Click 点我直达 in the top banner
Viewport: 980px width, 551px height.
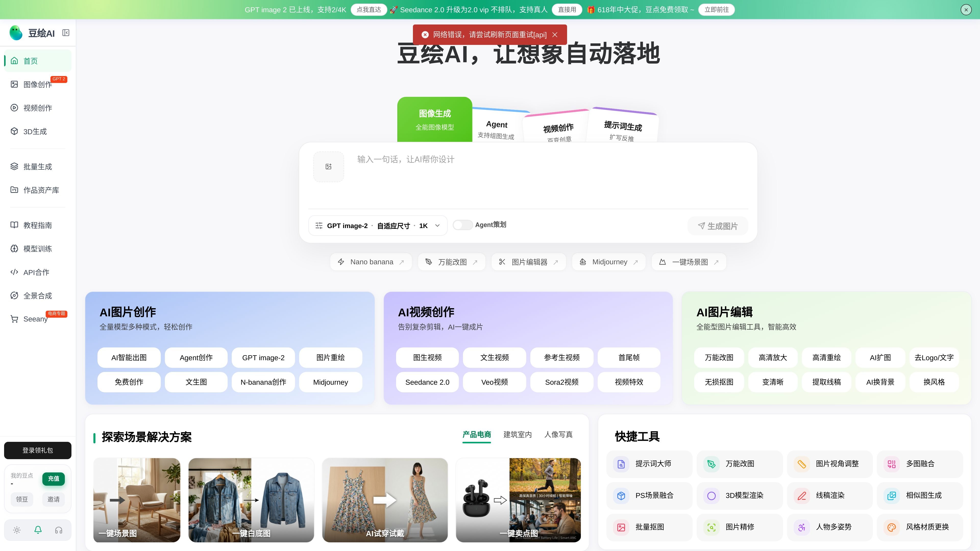(369, 9)
